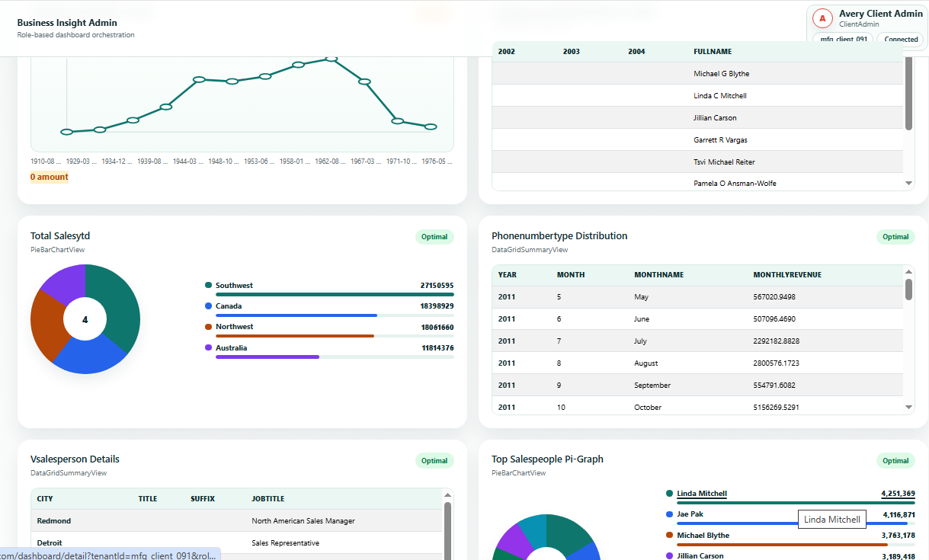
Task: Click the Jae Pak legend entry
Action: 690,514
